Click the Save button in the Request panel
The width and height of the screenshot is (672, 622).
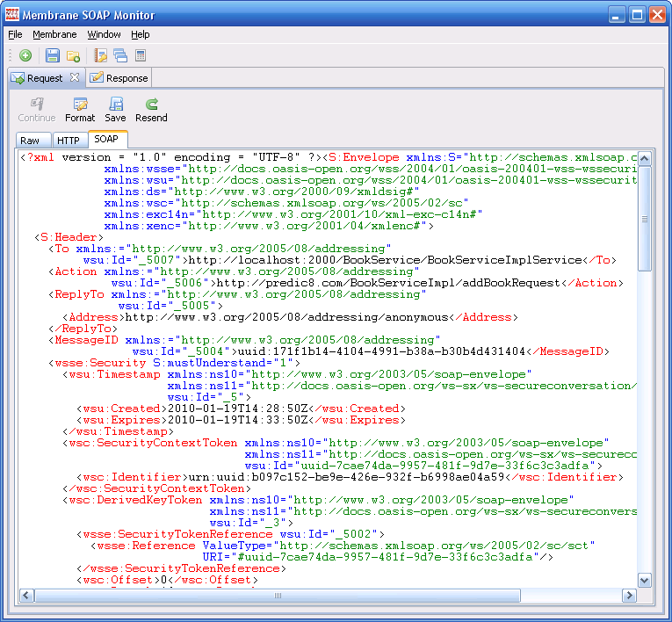pyautogui.click(x=115, y=110)
